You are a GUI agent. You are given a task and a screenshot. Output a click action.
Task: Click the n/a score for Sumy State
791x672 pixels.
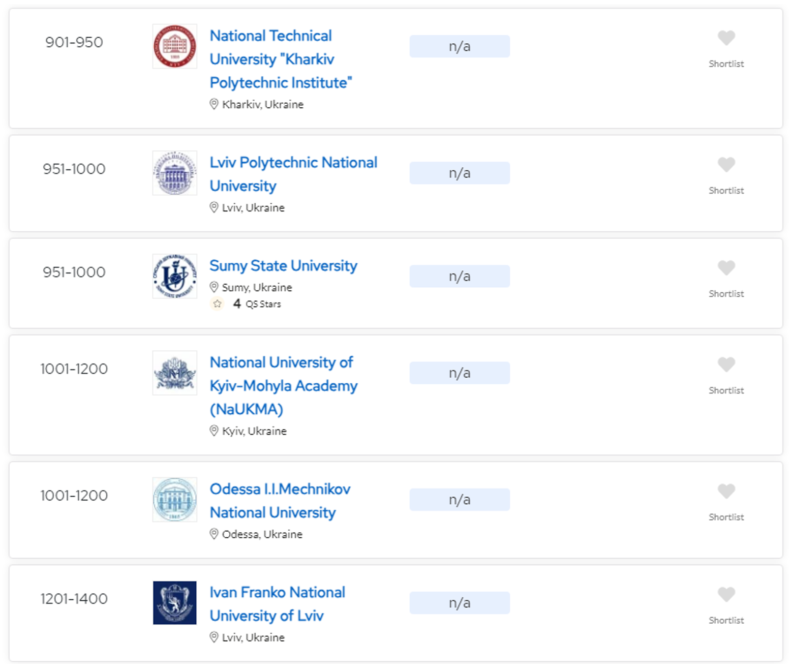[x=459, y=276]
